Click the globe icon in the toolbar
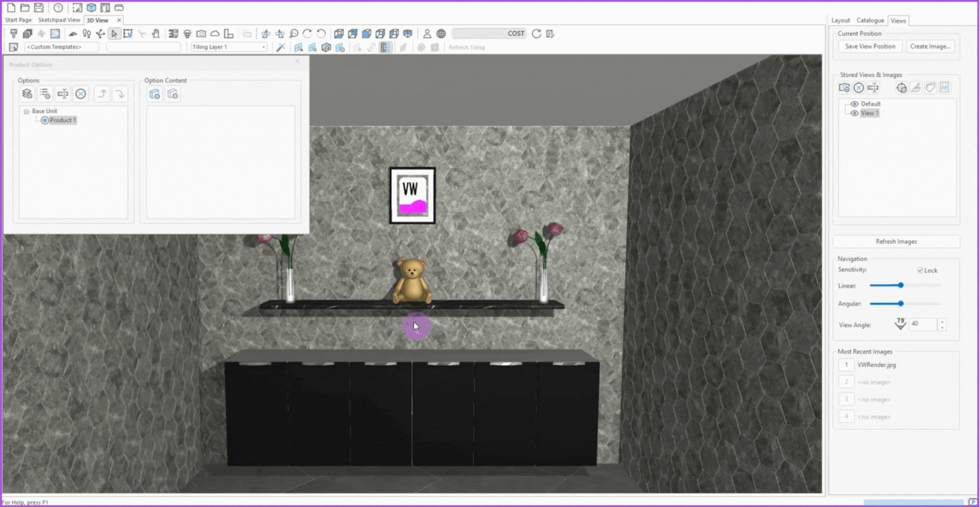The height and width of the screenshot is (507, 980). pyautogui.click(x=441, y=34)
